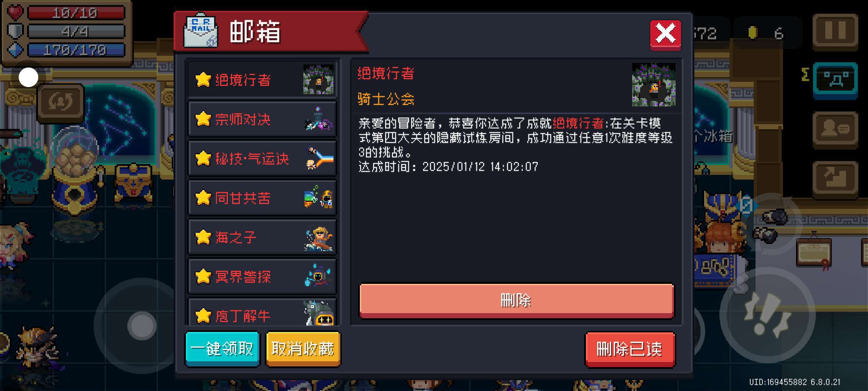Click the gold coin counter icon
This screenshot has width=868, height=391.
tap(753, 33)
